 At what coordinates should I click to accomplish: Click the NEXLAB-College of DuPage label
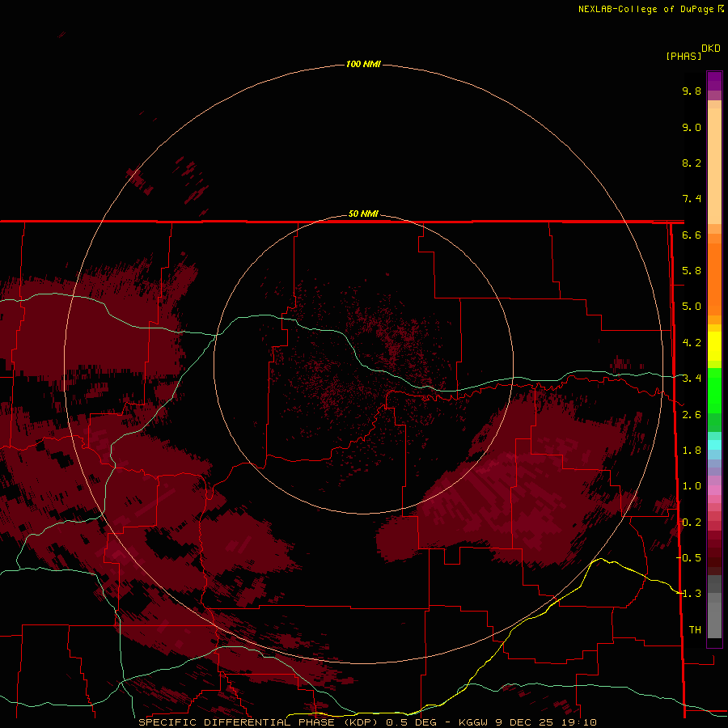click(x=647, y=9)
